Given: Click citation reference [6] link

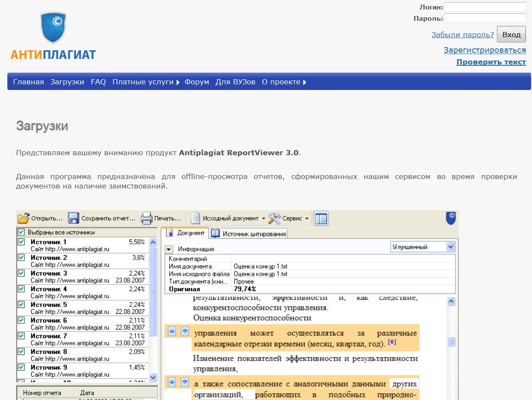Looking at the screenshot, I should pyautogui.click(x=392, y=342).
